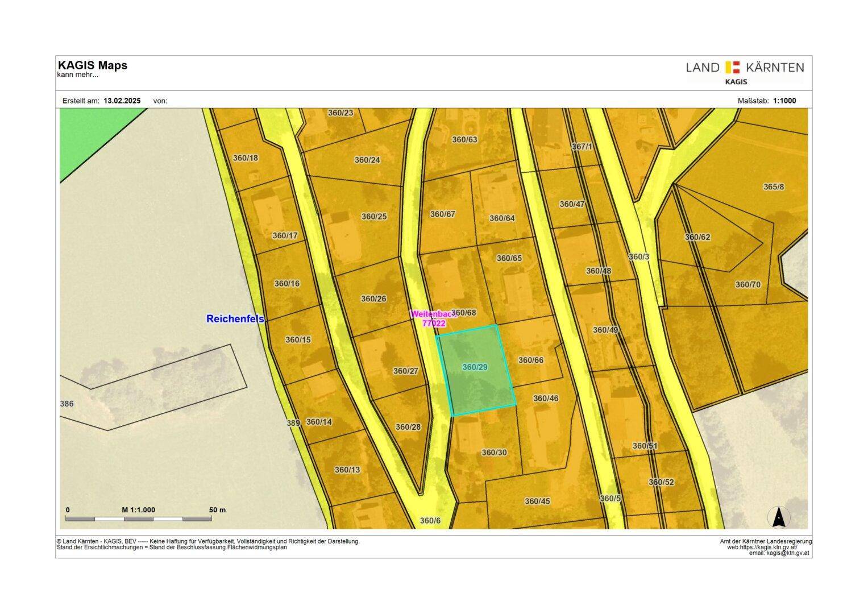Click the M 1:1.000 scale label
The image size is (868, 614).
tap(139, 510)
